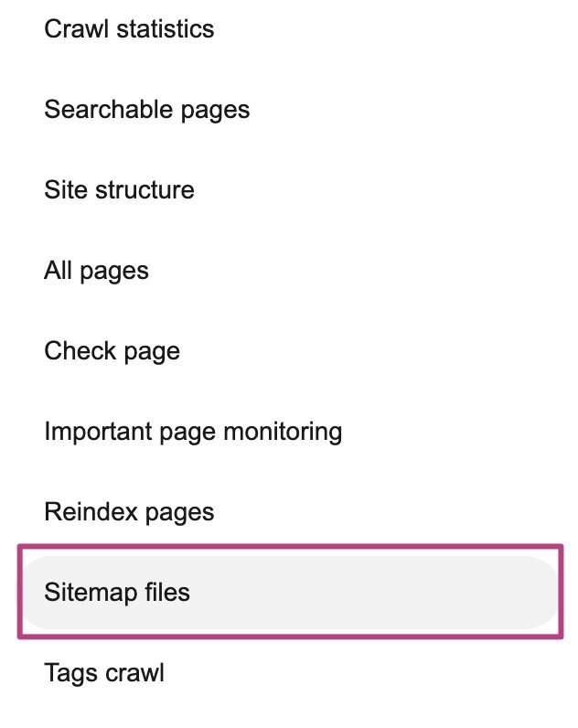Show All pages in index

[96, 271]
